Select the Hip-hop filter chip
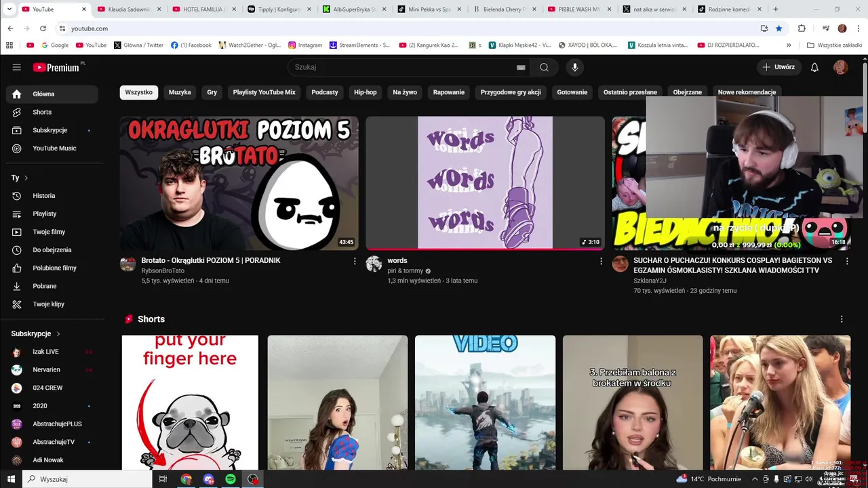The height and width of the screenshot is (488, 868). (x=366, y=92)
